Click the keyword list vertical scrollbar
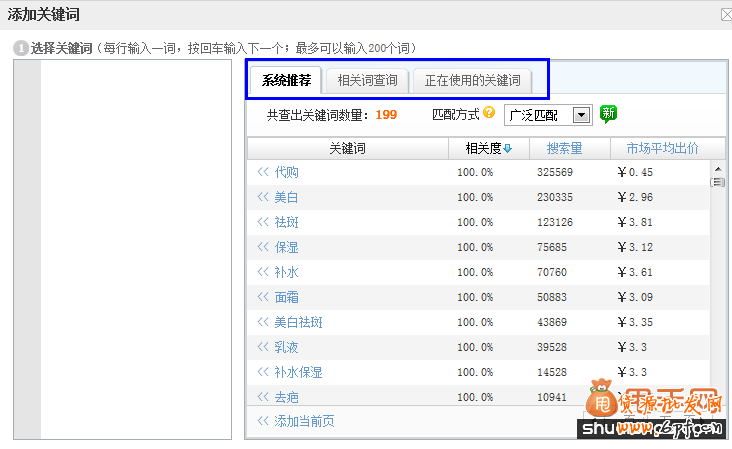Screen dimensions: 732x449 click(717, 280)
